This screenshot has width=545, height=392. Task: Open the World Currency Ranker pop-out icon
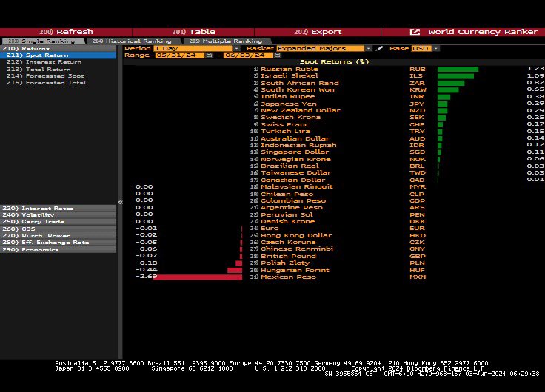[415, 32]
